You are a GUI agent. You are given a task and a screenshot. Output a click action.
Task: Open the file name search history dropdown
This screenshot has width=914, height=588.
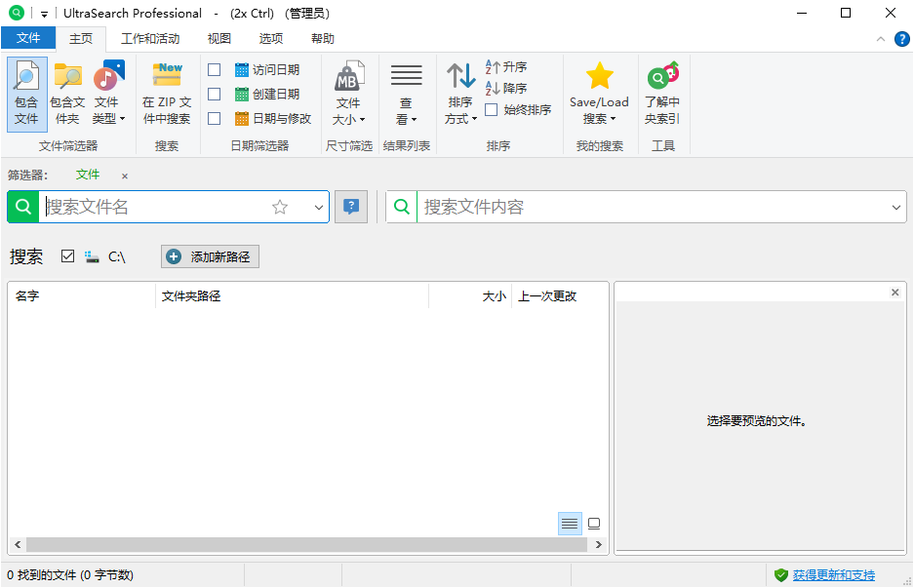318,206
